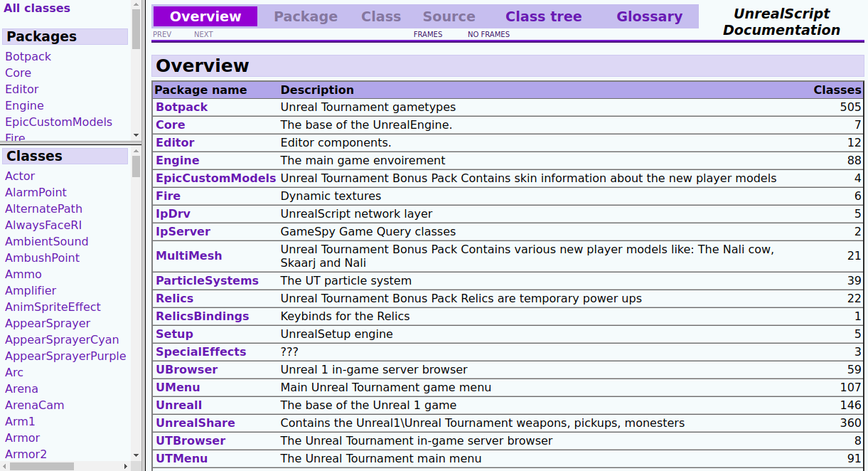
Task: Open the All classes link
Action: point(37,9)
